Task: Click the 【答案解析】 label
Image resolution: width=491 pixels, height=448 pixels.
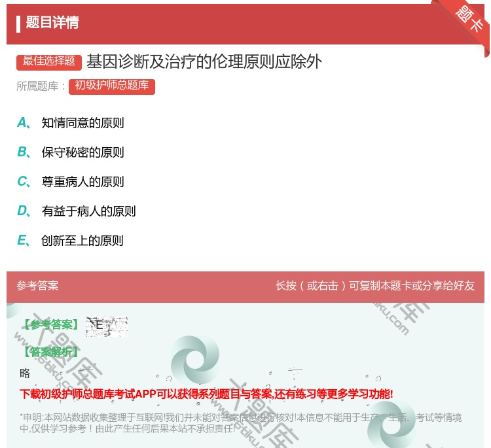Action: click(51, 353)
